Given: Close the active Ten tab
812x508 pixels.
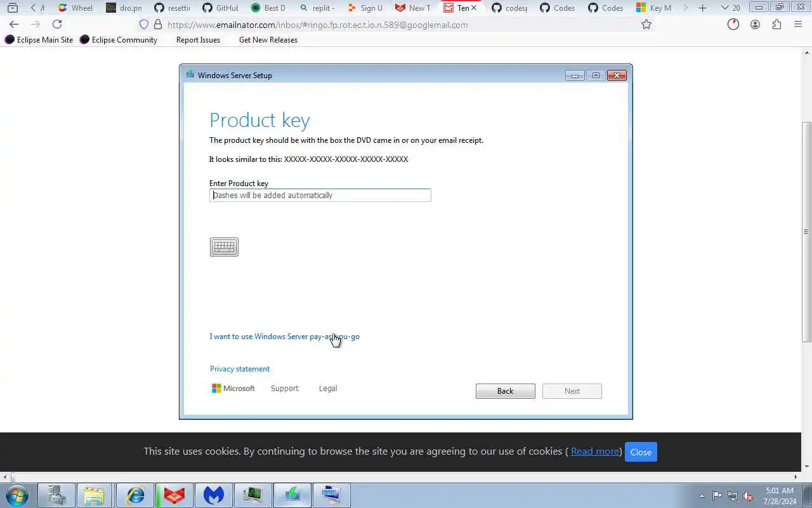Looking at the screenshot, I should pos(473,8).
